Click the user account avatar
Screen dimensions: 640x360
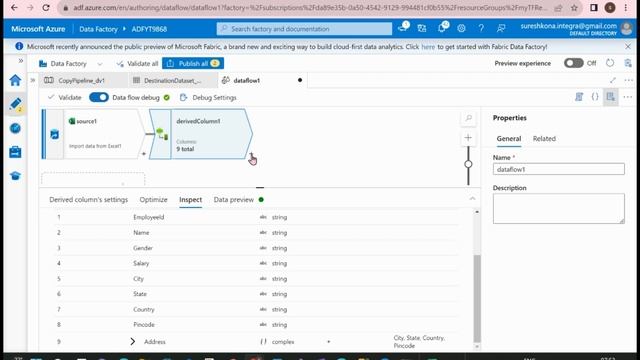pyautogui.click(x=626, y=29)
